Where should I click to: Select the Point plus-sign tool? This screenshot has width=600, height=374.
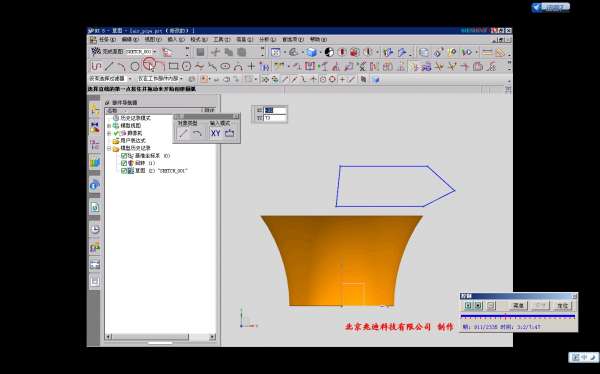pyautogui.click(x=251, y=66)
